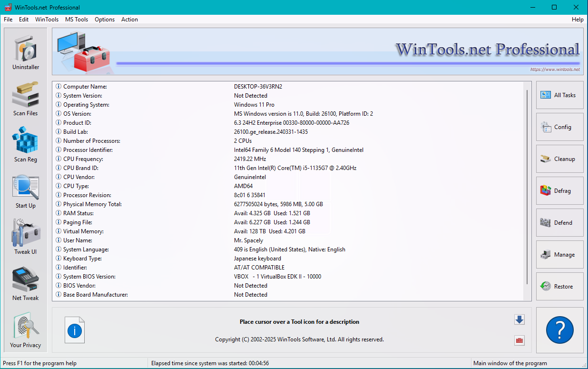Open the Scan Reg registry scanner
Image resolution: width=588 pixels, height=369 pixels.
tap(26, 144)
